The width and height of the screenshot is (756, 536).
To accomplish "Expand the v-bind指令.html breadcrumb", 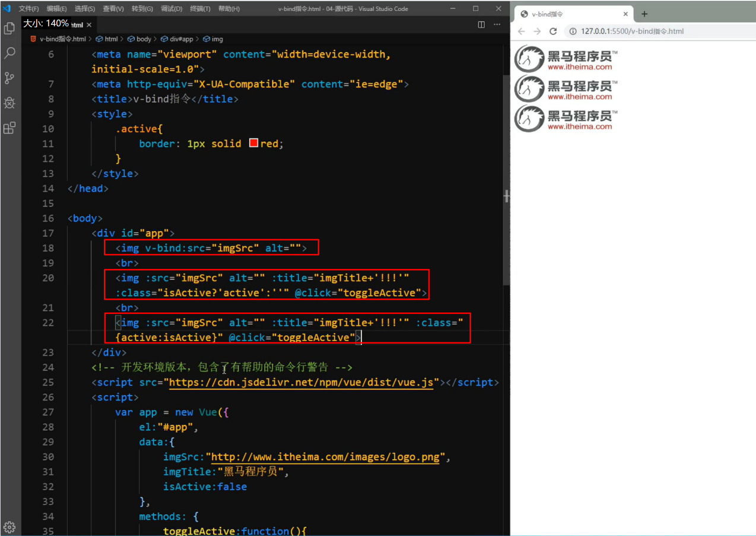I will [x=58, y=39].
